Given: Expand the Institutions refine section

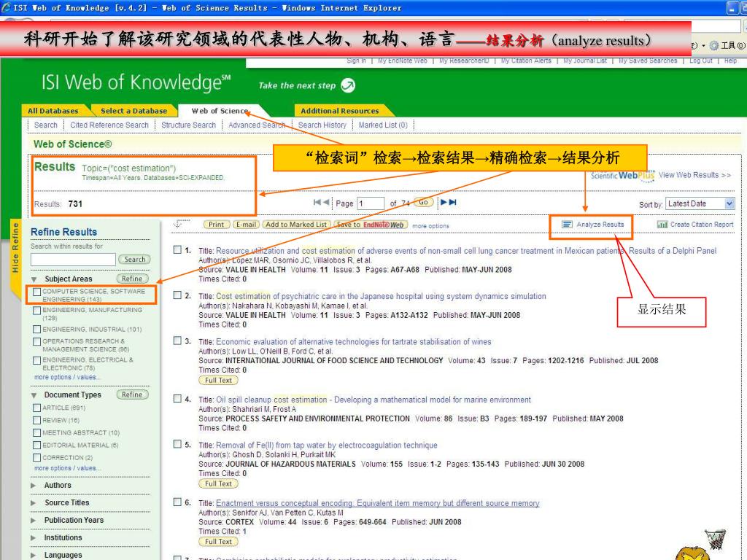Looking at the screenshot, I should [34, 537].
